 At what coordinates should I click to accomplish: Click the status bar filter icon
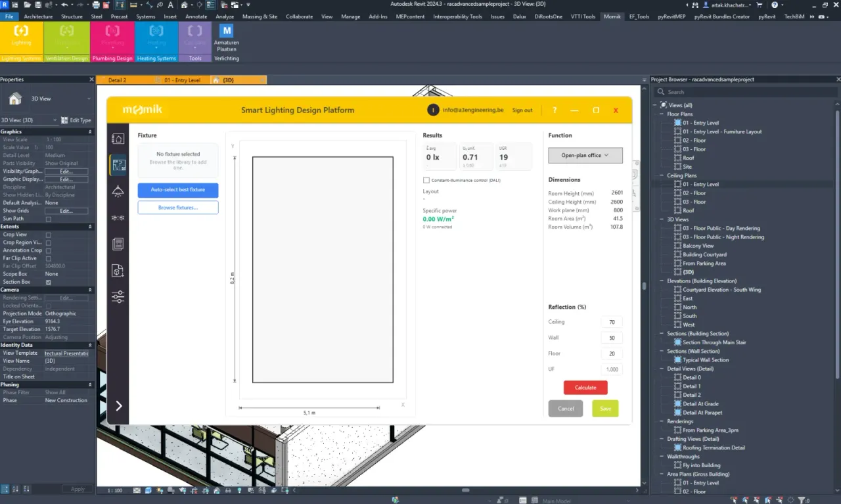[x=801, y=500]
